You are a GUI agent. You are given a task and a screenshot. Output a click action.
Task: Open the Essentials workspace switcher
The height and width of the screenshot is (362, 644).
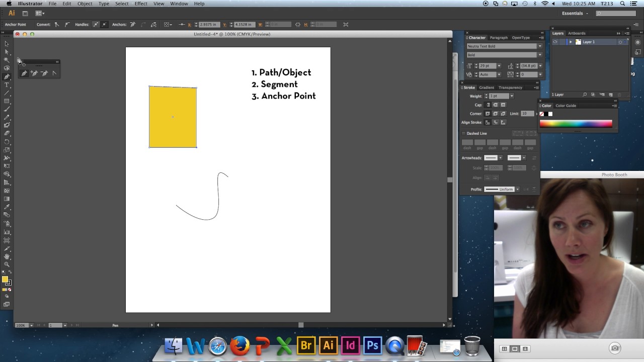(575, 14)
